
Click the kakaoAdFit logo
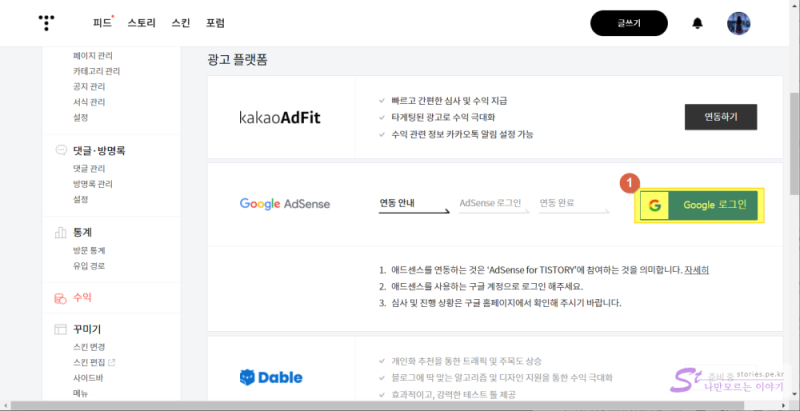(280, 118)
